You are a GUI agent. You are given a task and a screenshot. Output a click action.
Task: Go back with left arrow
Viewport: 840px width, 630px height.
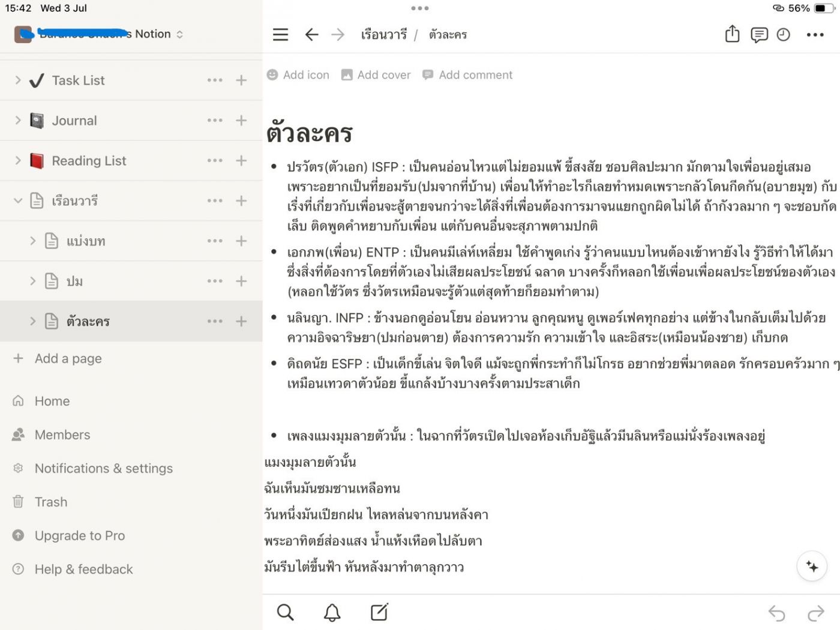[311, 35]
